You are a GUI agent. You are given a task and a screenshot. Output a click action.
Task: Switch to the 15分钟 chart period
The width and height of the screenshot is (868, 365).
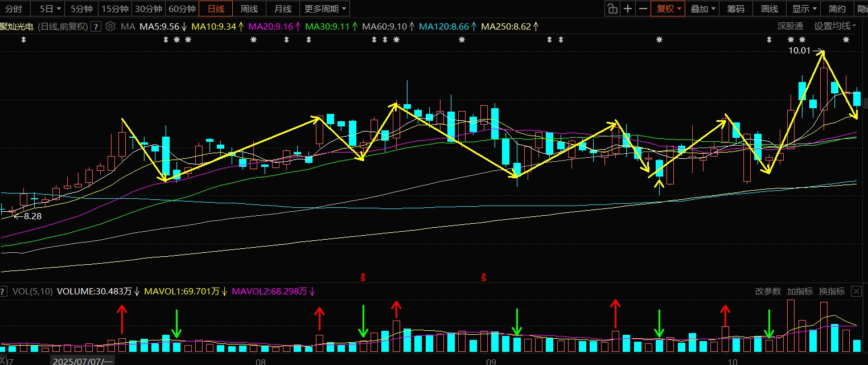114,9
